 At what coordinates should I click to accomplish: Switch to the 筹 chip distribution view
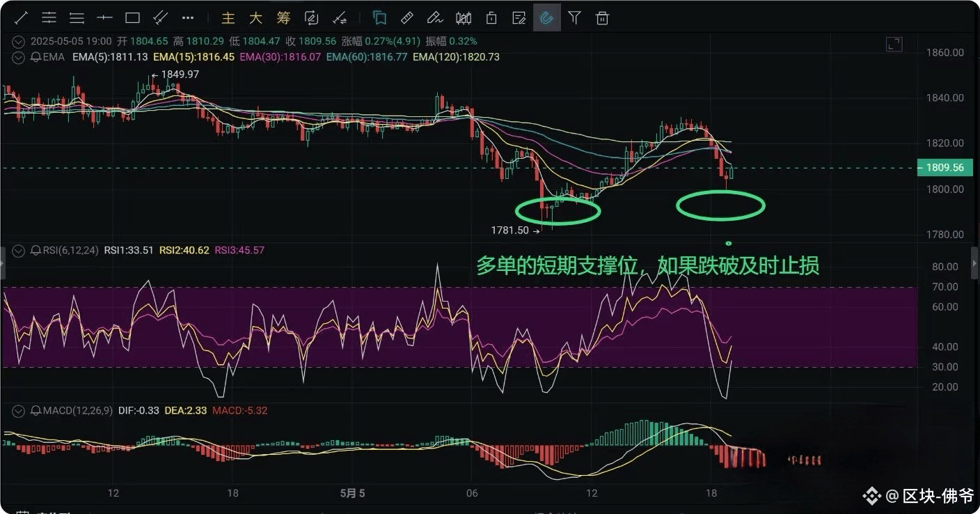click(x=283, y=17)
